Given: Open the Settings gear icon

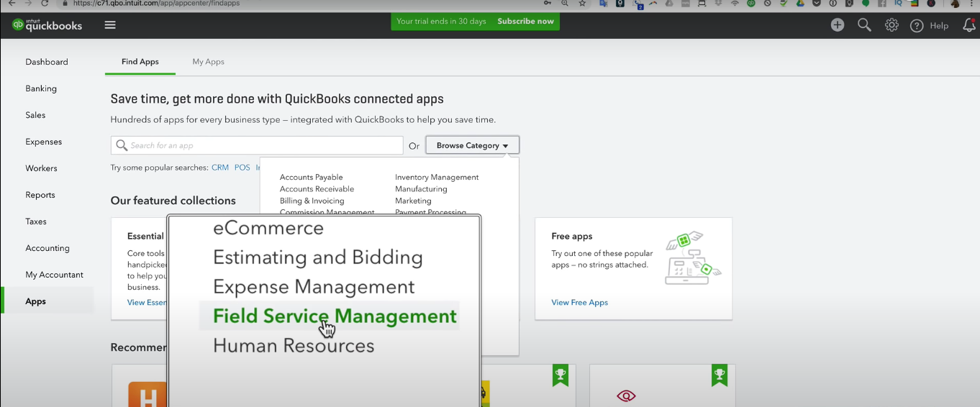Looking at the screenshot, I should [x=891, y=25].
